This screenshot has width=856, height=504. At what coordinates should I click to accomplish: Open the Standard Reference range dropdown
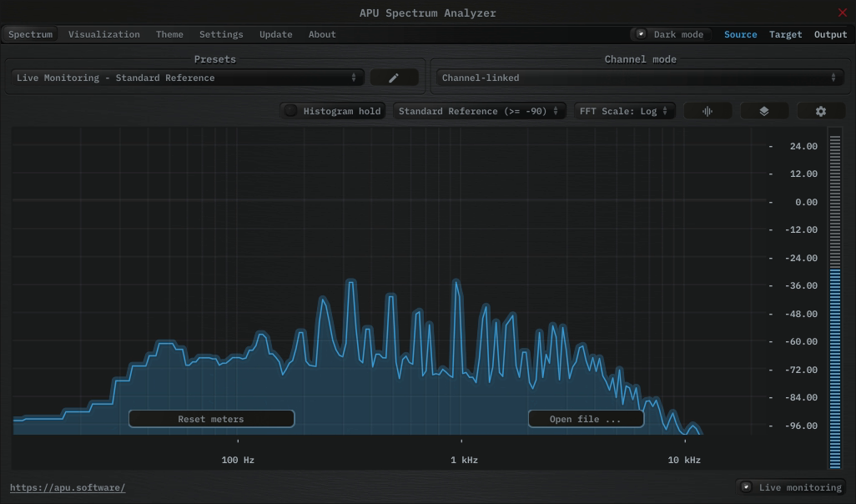pos(478,111)
